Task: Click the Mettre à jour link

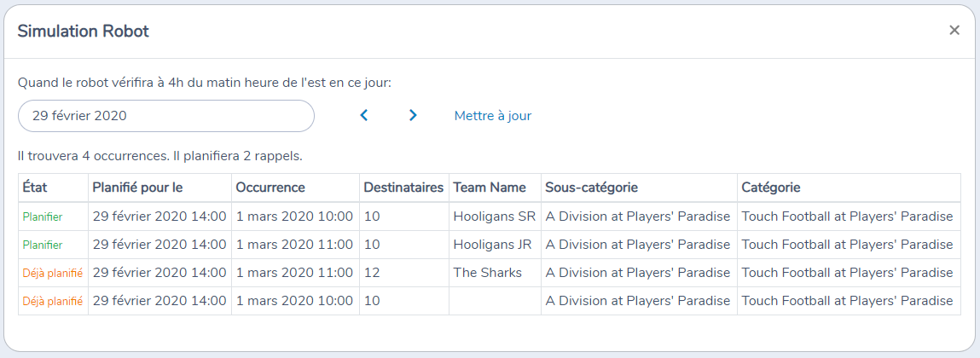Action: (492, 116)
